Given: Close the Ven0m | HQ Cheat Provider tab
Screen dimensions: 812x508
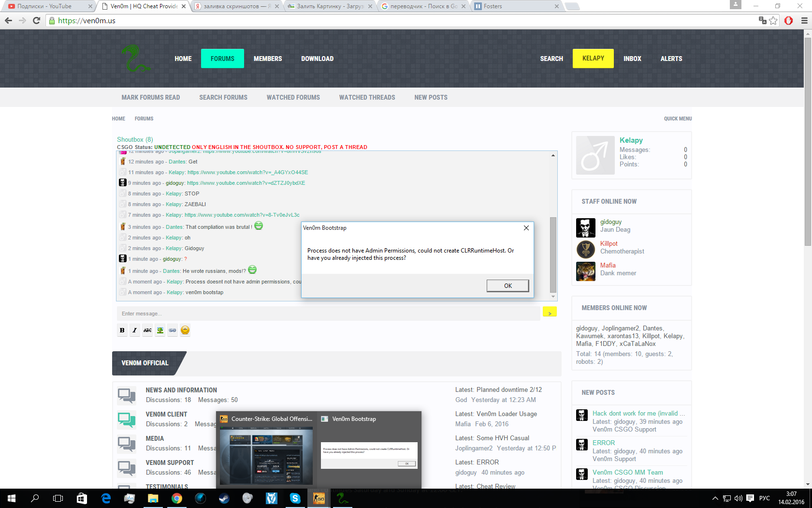Looking at the screenshot, I should (184, 6).
